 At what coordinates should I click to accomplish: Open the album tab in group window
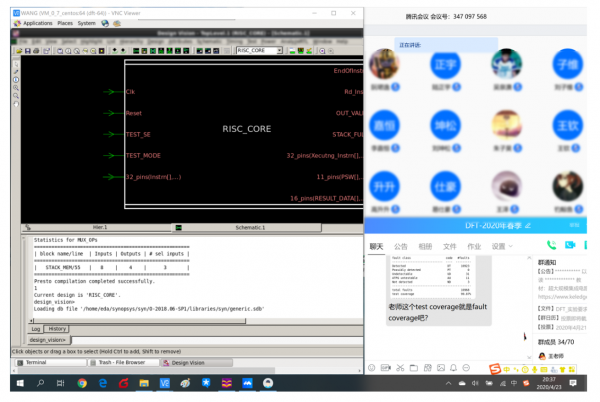click(425, 246)
